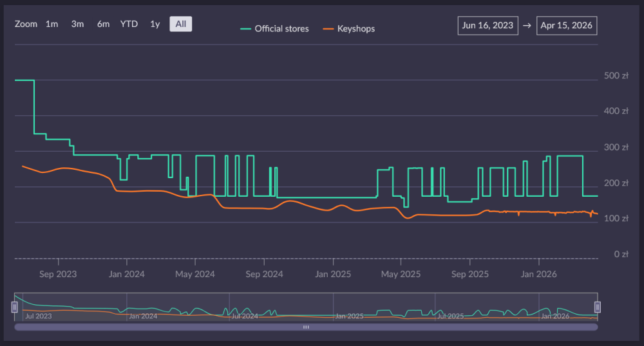Image resolution: width=644 pixels, height=346 pixels.
Task: Click navigator timeline at Jul 2025 label
Action: point(450,316)
